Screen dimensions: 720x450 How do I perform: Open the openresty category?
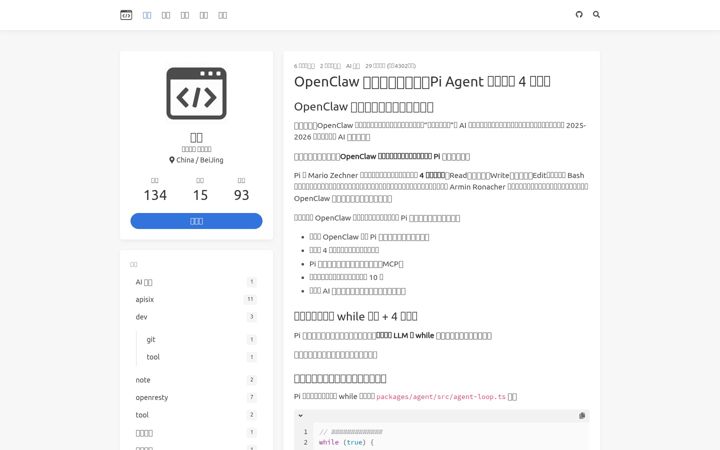[x=196, y=397]
